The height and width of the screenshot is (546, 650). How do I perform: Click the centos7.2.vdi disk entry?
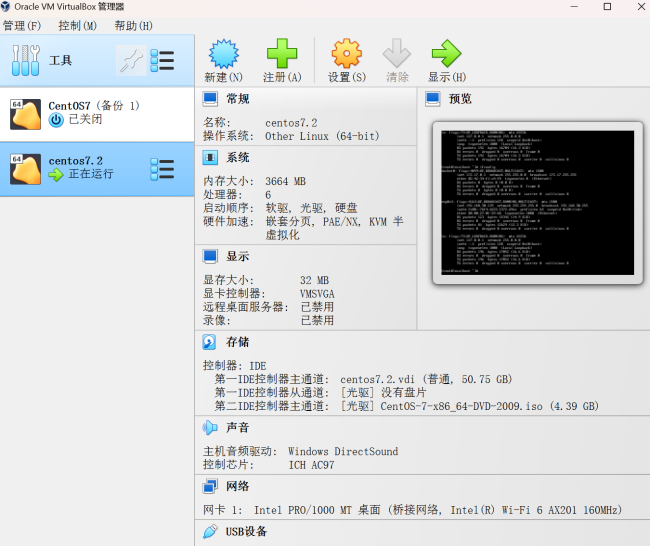coord(426,380)
